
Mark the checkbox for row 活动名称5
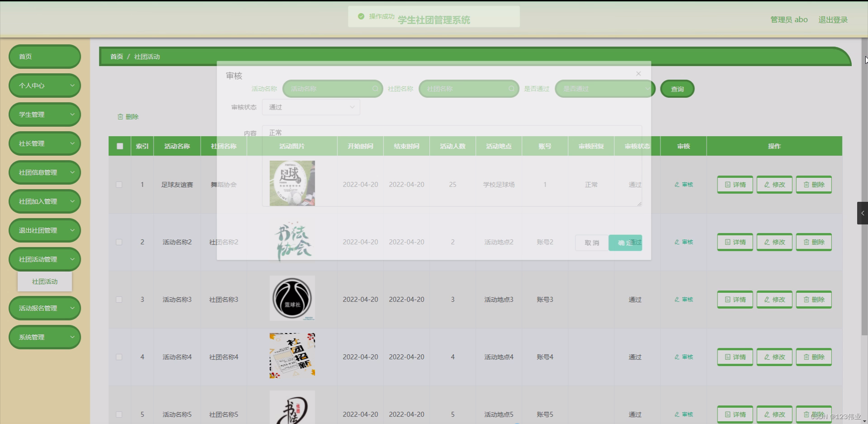coord(119,414)
